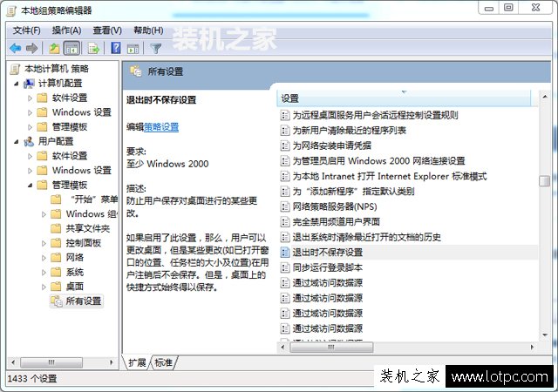Open the 查看(V) menu
The image size is (558, 392).
107,30
